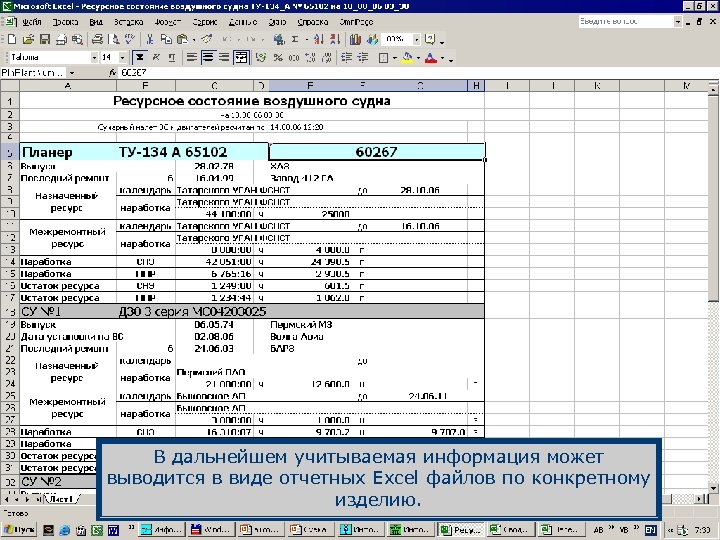Increase decimal places icon
Image resolution: width=720 pixels, height=540 pixels.
tap(310, 58)
